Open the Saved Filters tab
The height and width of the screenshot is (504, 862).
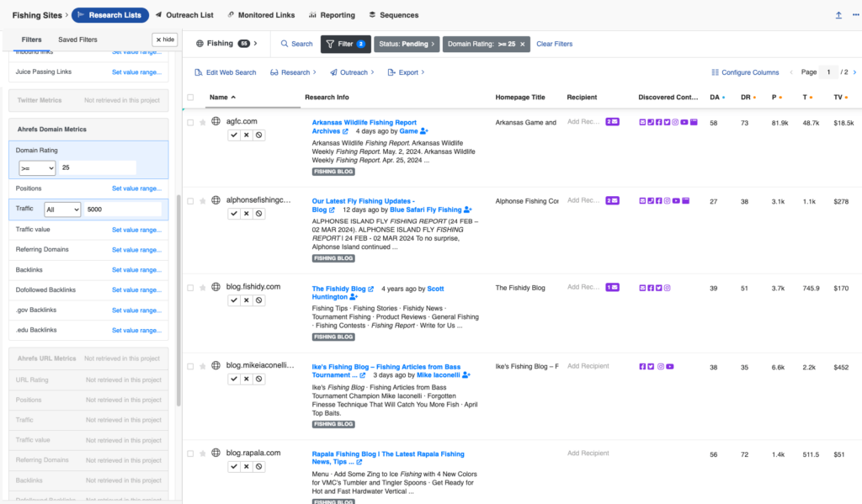[77, 40]
